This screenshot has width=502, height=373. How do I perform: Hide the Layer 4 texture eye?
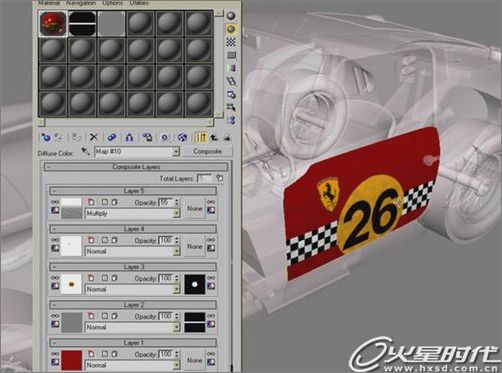55,240
